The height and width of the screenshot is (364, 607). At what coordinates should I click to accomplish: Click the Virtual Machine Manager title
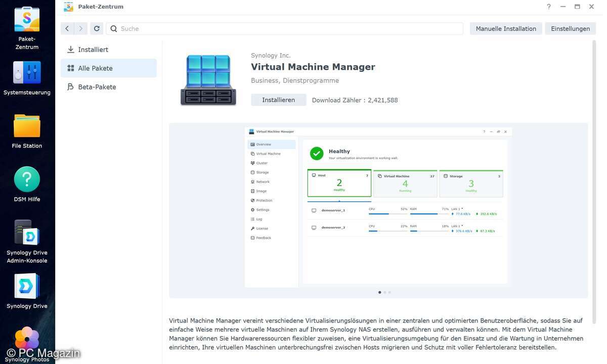313,67
